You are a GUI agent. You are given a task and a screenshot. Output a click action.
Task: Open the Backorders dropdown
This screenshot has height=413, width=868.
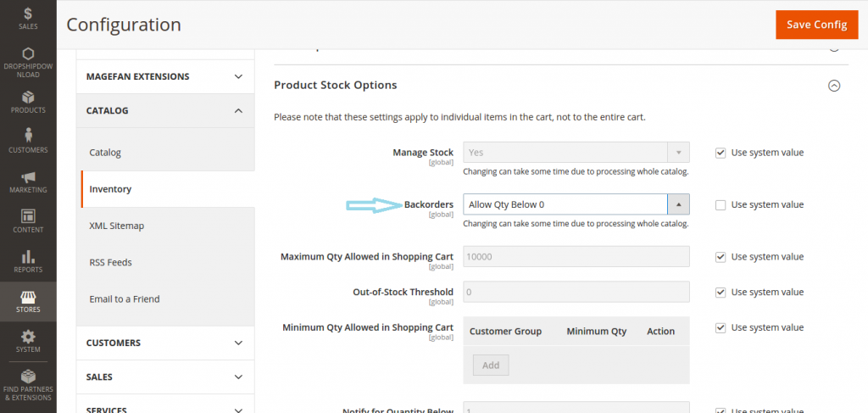click(576, 204)
